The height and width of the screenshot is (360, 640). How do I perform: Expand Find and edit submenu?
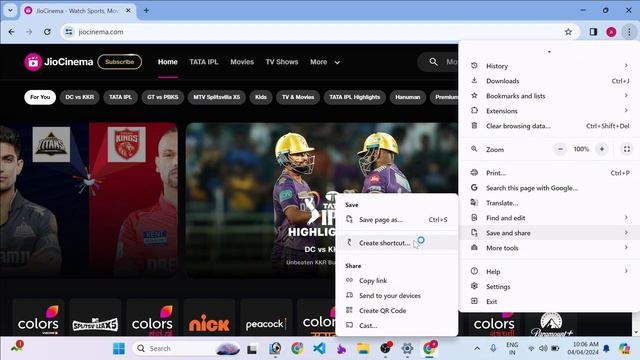click(549, 218)
